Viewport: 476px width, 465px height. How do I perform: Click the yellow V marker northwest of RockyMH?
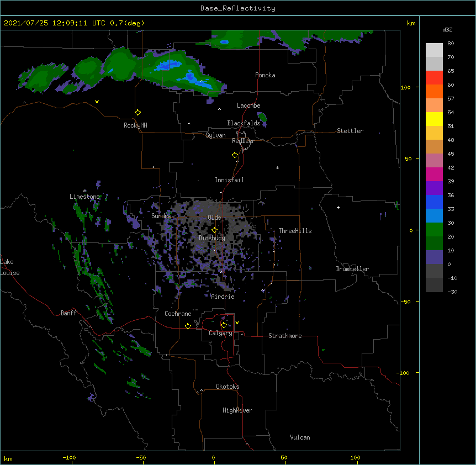[97, 102]
